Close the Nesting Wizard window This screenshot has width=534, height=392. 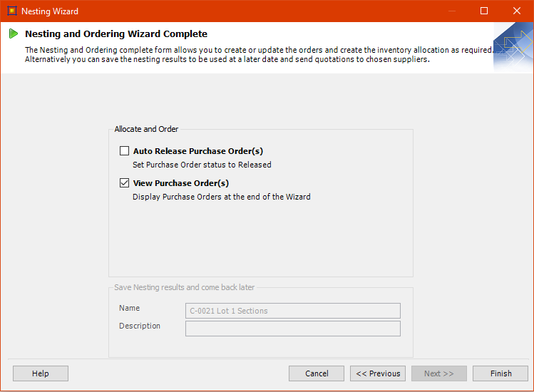point(517,11)
